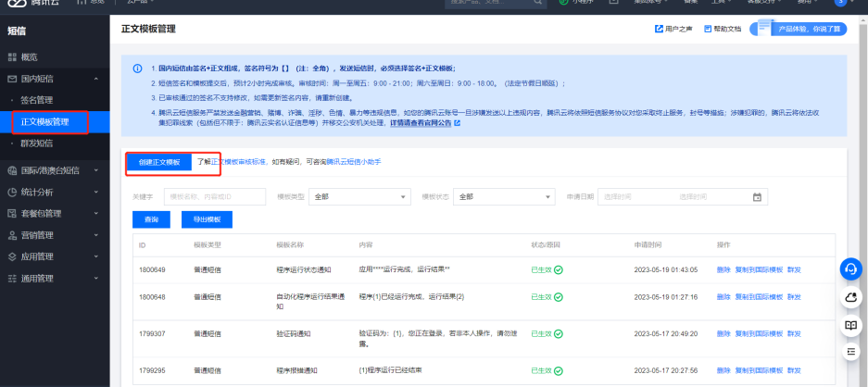Expand the 套餐包管理 chevron
Viewport: 868px width, 387px height.
click(x=96, y=214)
